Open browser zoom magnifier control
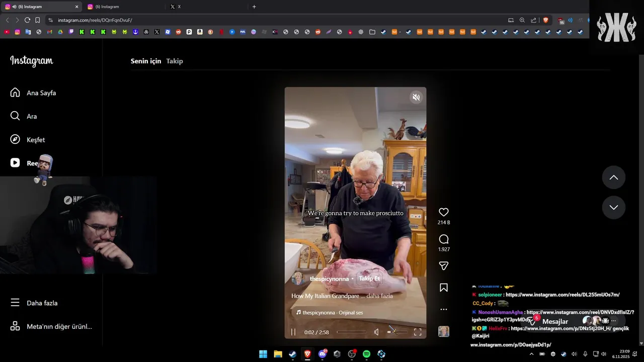644x362 pixels. pos(522,20)
